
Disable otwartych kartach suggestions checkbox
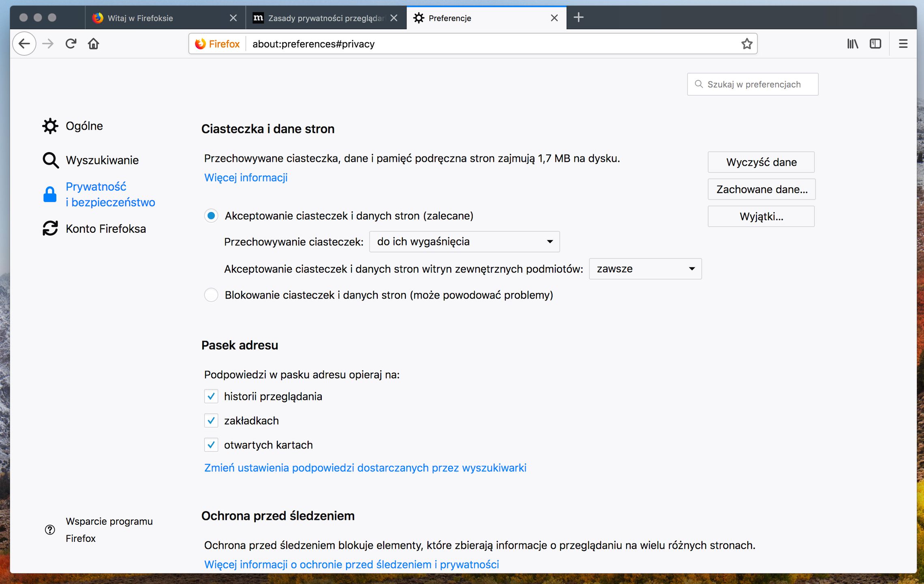click(211, 445)
